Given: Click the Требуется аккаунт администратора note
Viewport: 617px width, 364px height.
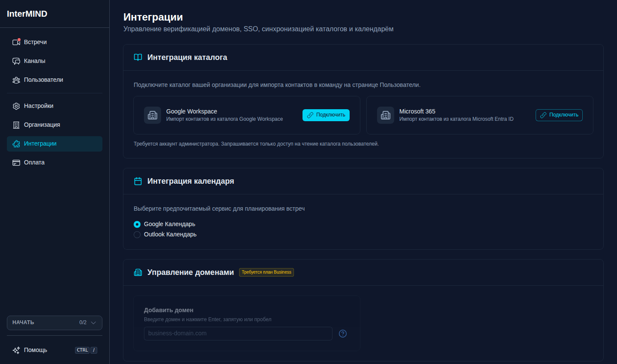Looking at the screenshot, I should pyautogui.click(x=256, y=144).
